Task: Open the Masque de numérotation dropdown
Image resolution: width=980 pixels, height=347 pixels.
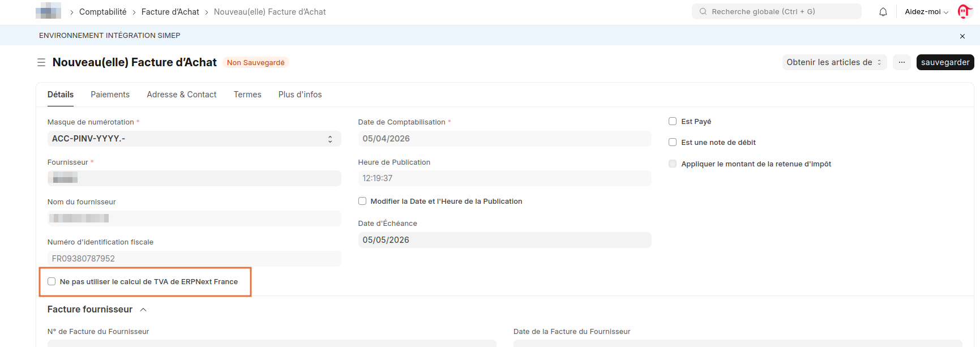Action: coord(194,139)
